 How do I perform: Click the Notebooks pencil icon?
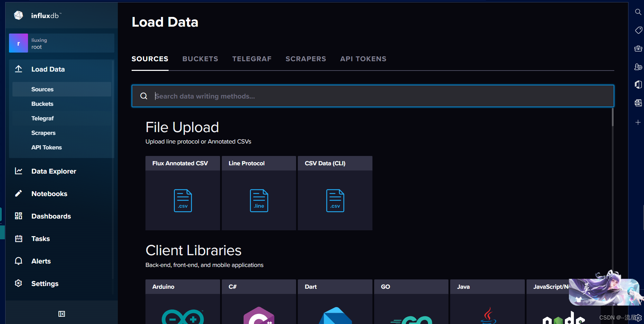coord(19,193)
